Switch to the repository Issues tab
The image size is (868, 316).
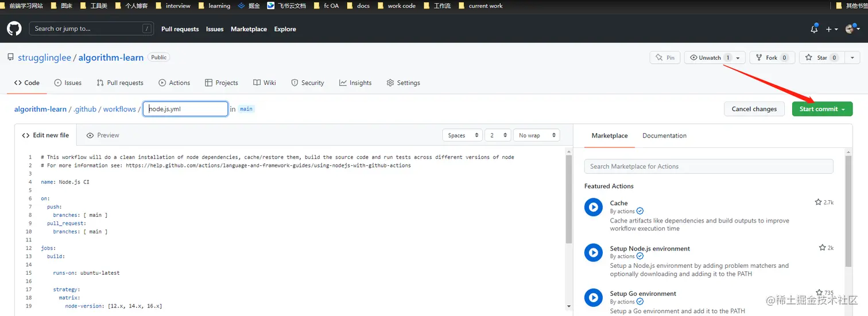68,83
